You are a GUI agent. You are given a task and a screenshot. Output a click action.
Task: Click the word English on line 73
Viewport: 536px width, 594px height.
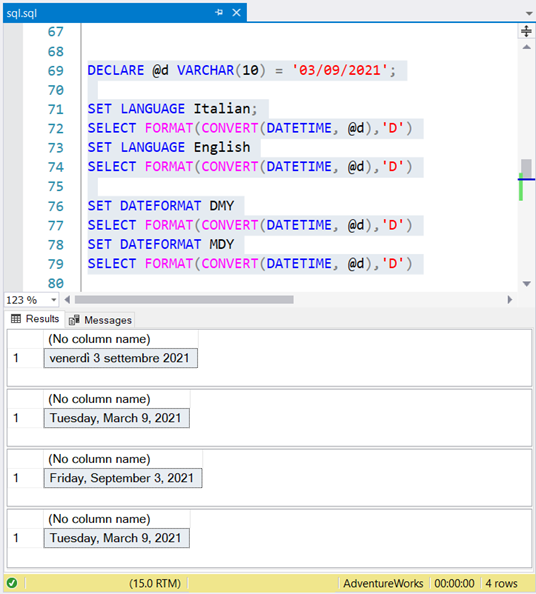222,147
